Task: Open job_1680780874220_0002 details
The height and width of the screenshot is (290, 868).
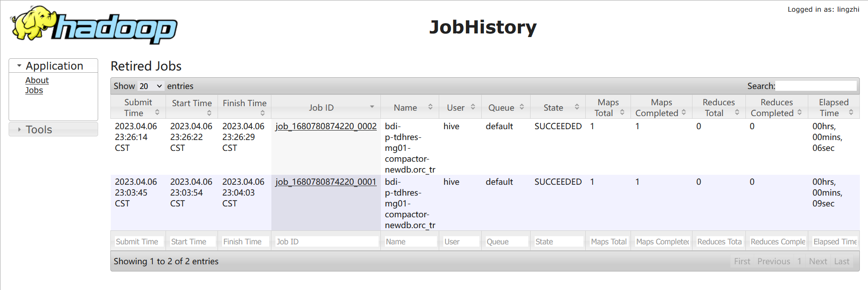Action: (326, 126)
